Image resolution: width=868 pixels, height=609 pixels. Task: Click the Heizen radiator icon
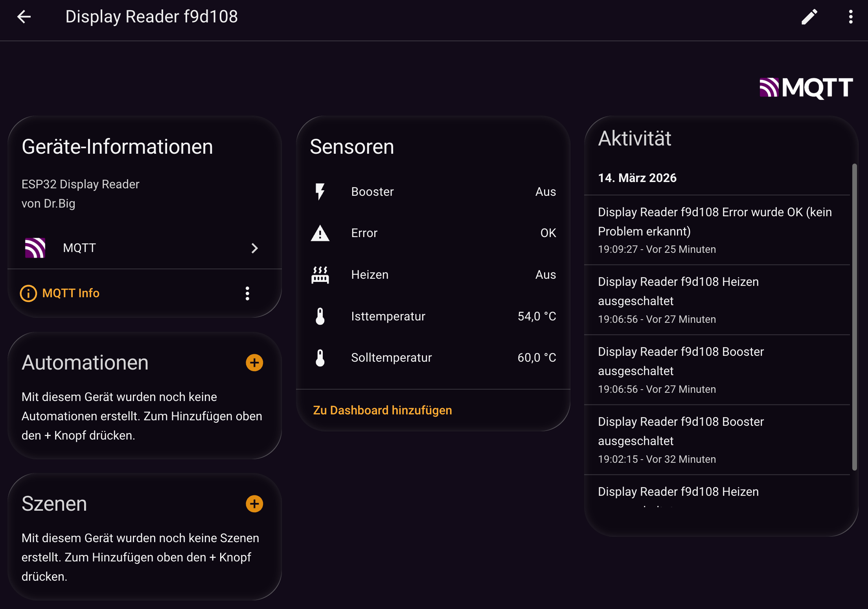[x=320, y=275]
